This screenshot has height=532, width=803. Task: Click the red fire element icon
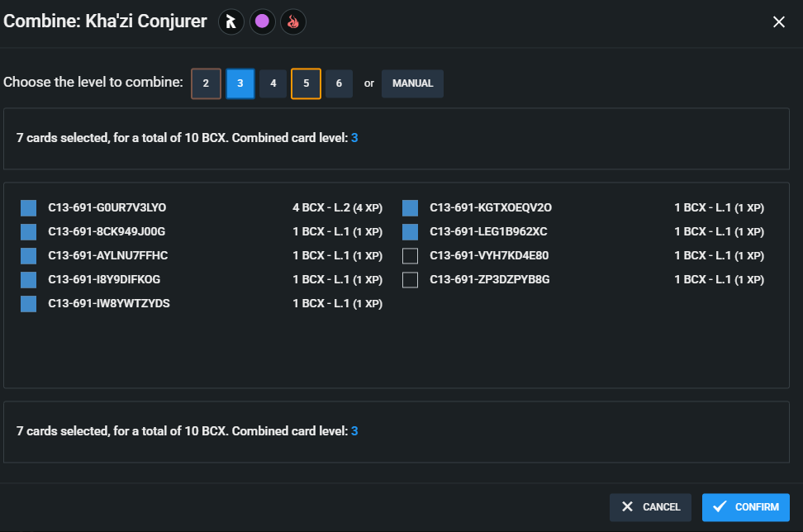coord(293,22)
